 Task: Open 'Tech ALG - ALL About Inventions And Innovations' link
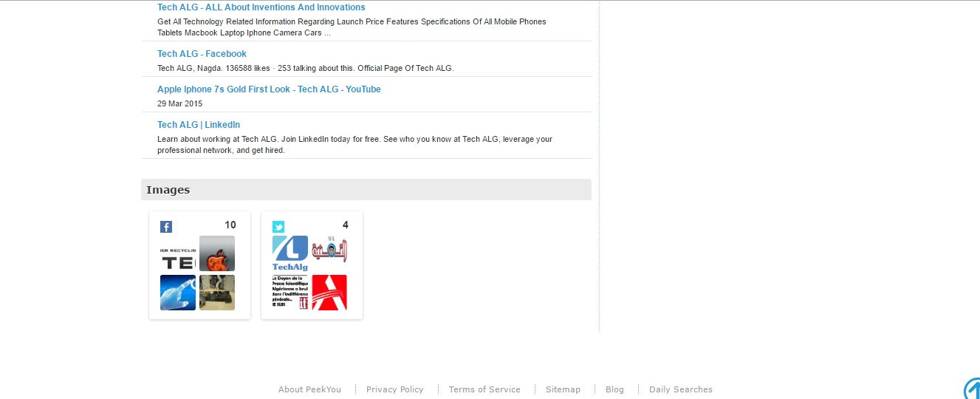261,7
